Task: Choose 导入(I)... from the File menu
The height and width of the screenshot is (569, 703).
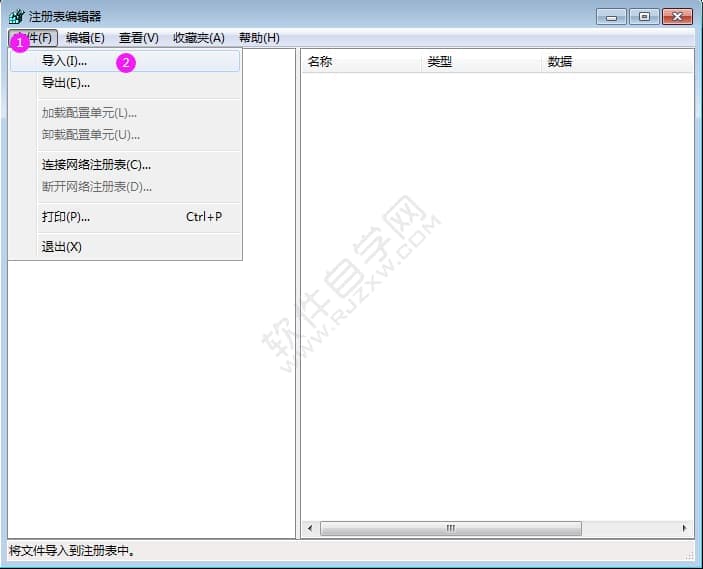Action: point(64,61)
